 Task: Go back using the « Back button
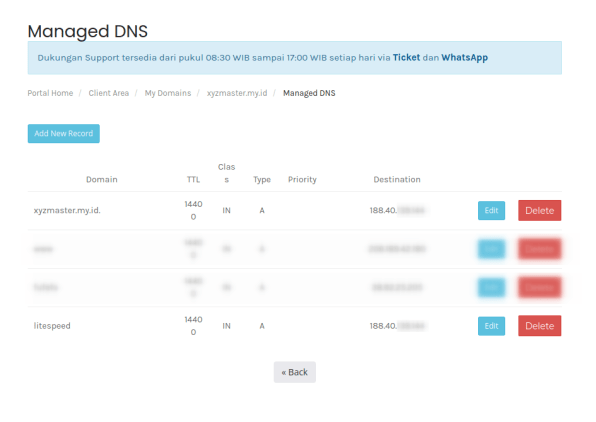tap(295, 372)
